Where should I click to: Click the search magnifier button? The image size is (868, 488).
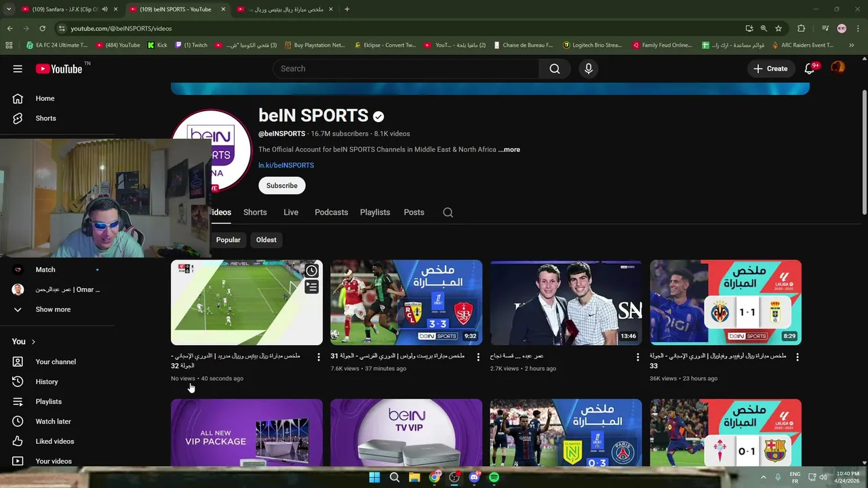[x=555, y=68]
